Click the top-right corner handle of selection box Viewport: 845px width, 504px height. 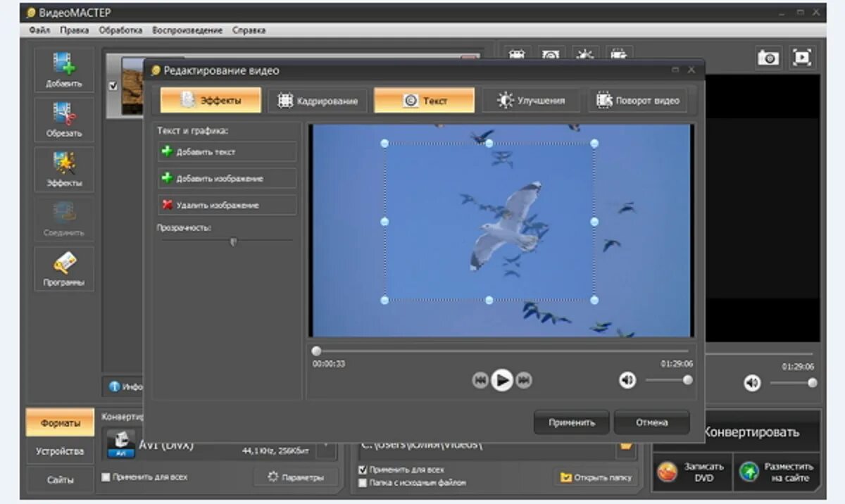tap(594, 143)
